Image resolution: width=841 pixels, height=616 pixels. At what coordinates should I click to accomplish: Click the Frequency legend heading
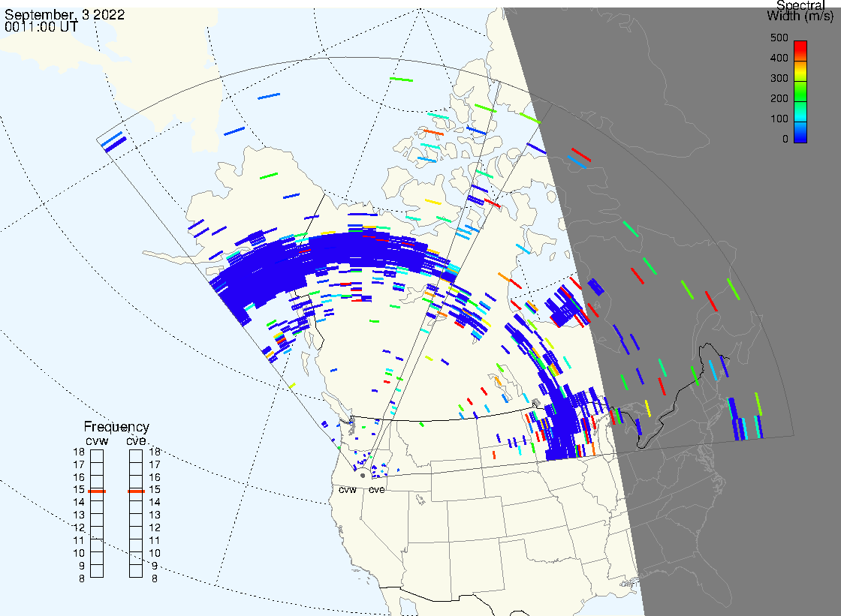point(116,427)
